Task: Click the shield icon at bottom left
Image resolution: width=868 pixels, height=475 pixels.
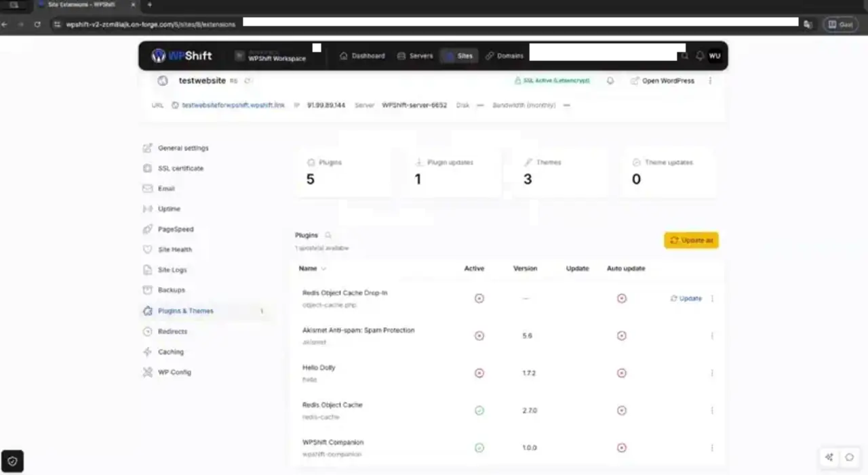Action: [x=12, y=461]
